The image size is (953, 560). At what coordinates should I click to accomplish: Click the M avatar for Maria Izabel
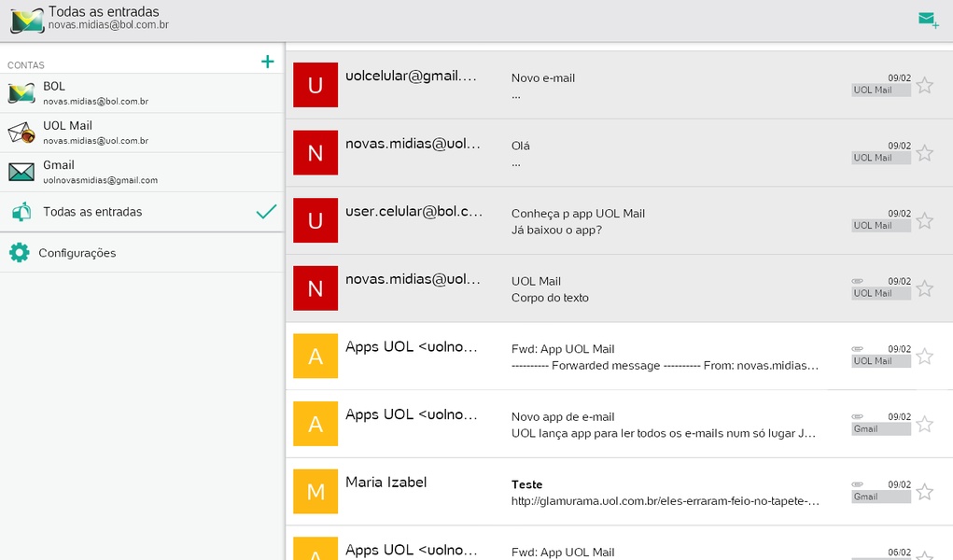[315, 491]
